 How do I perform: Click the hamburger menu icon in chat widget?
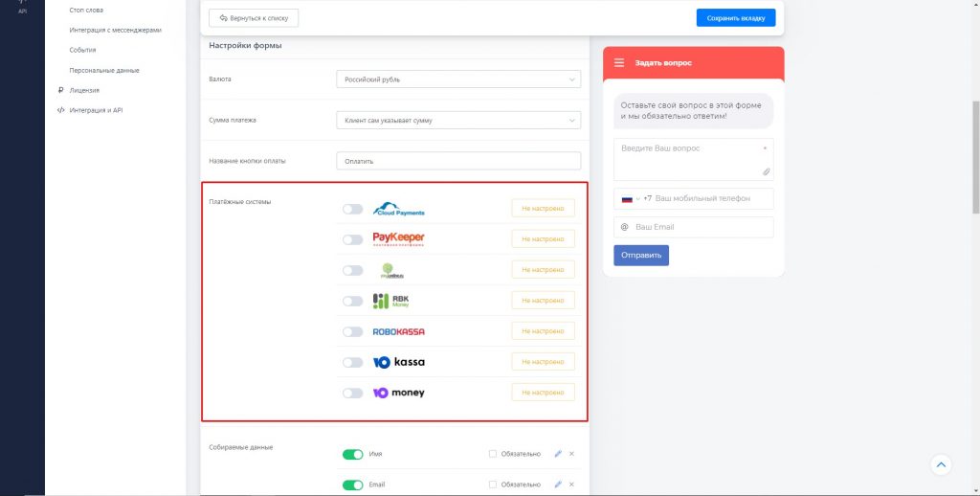click(x=619, y=63)
